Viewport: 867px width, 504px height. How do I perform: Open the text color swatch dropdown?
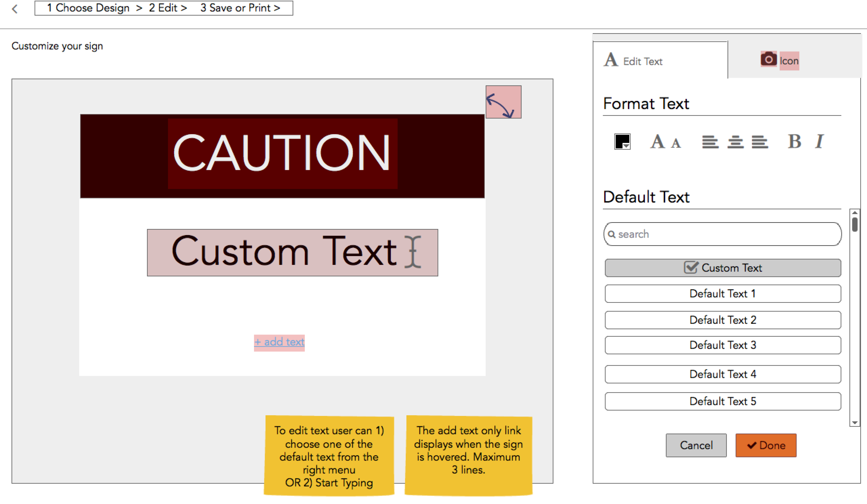(x=622, y=141)
